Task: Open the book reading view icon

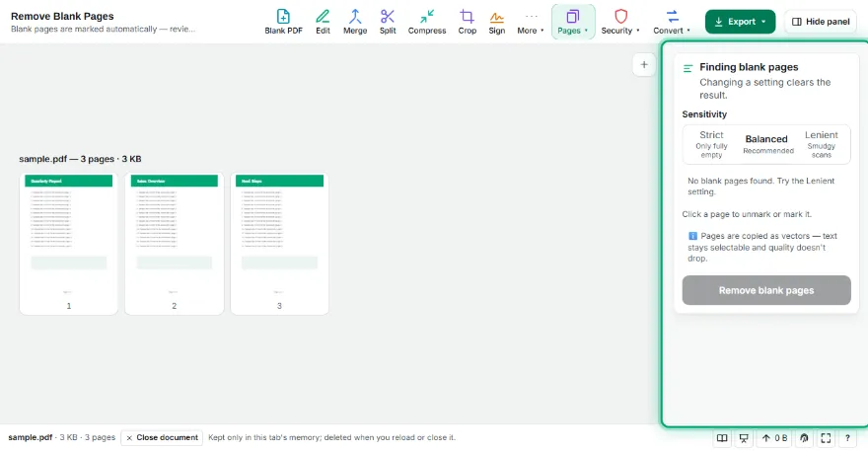Action: (x=722, y=438)
